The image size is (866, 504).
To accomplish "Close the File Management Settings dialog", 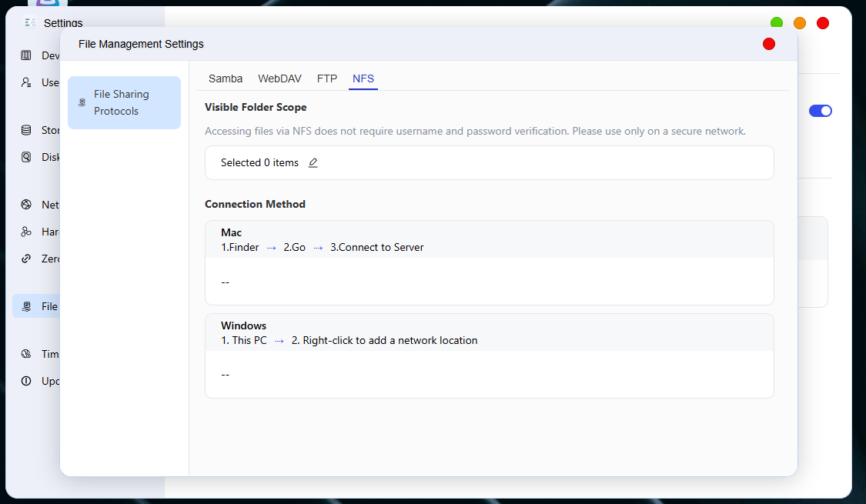I will (769, 44).
